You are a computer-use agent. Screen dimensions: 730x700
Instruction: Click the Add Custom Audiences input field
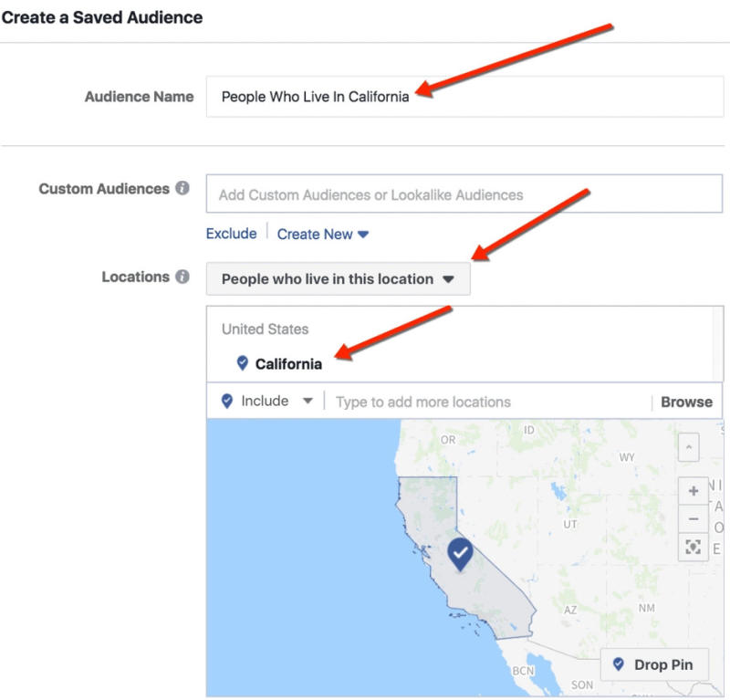[x=464, y=194]
